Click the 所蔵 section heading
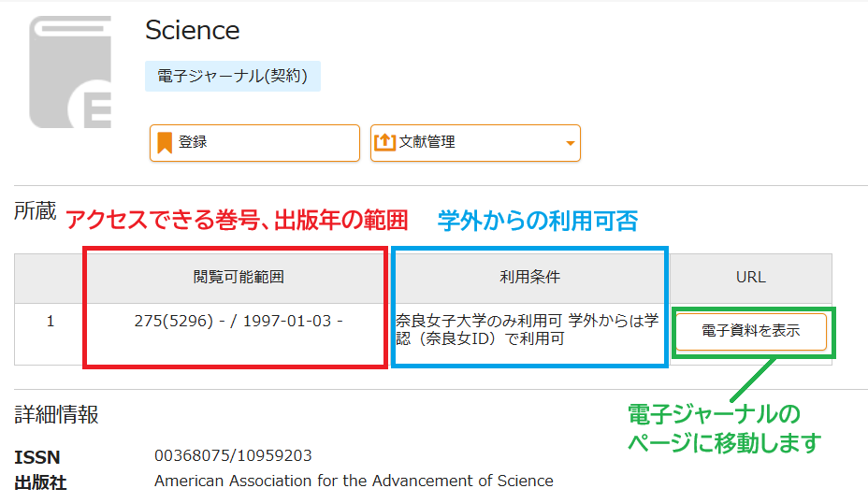Image resolution: width=868 pixels, height=503 pixels. 36,212
